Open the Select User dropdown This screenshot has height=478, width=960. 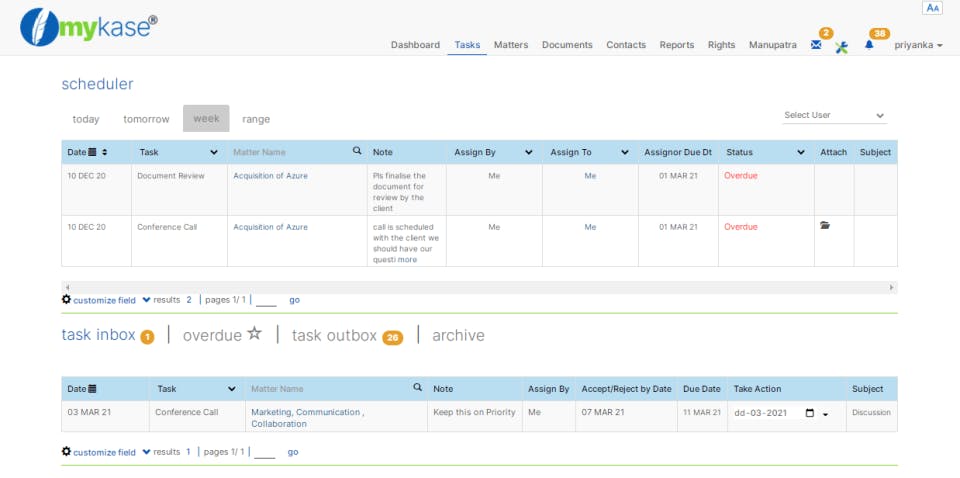(x=834, y=116)
